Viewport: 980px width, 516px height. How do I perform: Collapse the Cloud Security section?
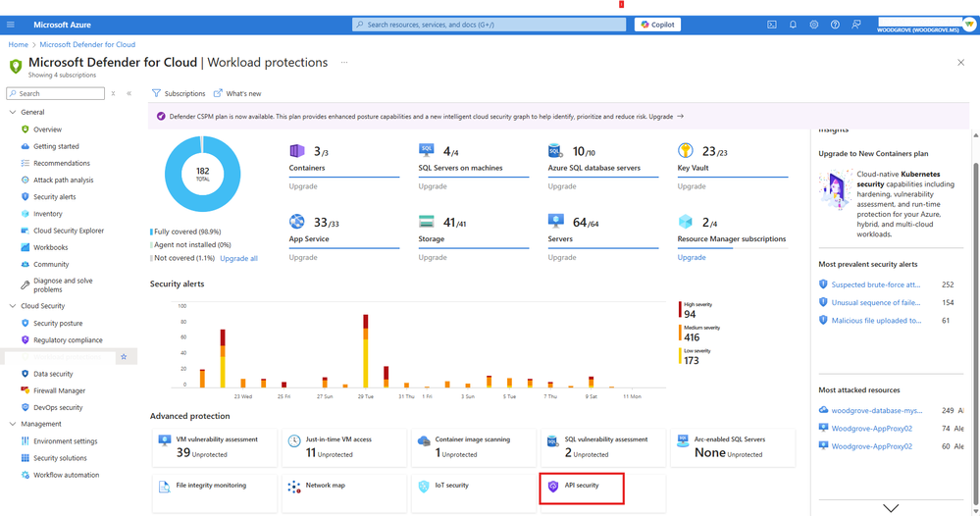pos(13,306)
